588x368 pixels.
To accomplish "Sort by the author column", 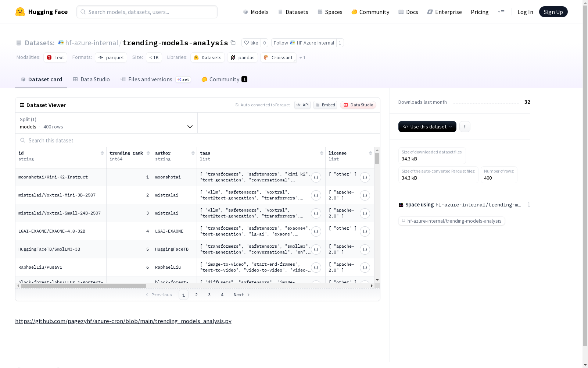I will (193, 153).
